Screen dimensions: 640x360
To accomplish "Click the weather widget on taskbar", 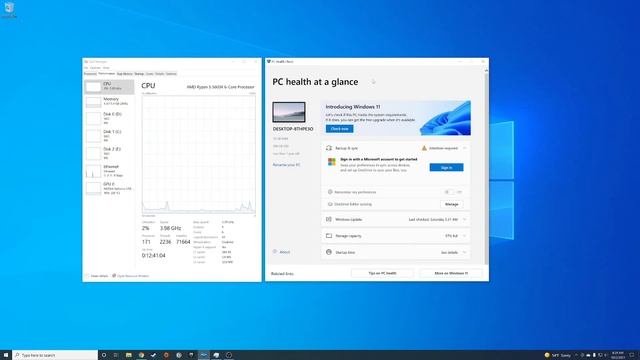I will pos(558,355).
